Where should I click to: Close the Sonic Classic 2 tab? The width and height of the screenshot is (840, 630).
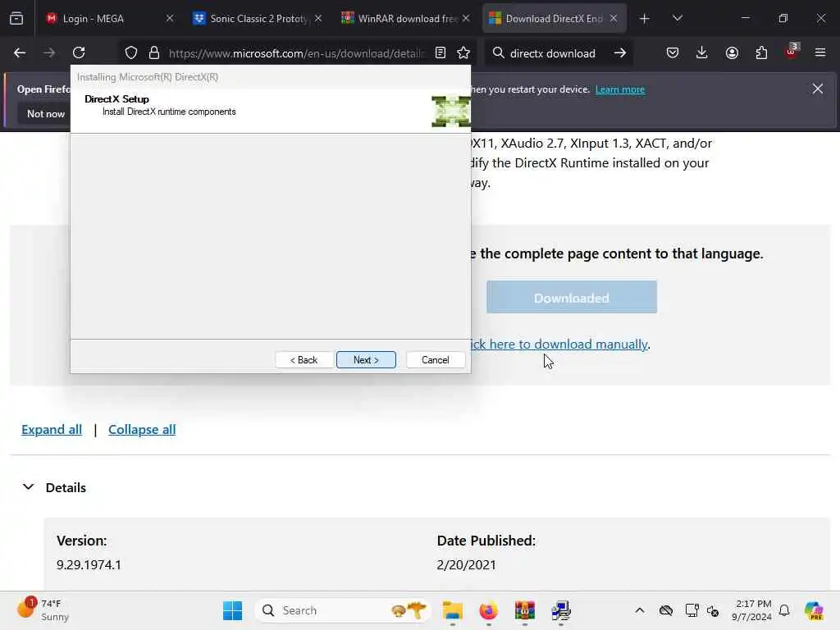pos(318,18)
